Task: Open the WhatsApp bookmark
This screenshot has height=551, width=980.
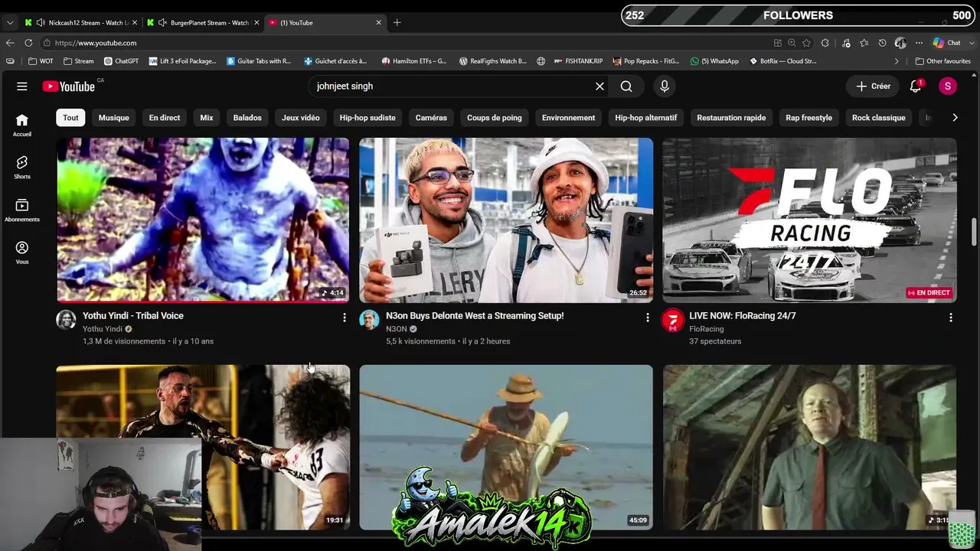Action: (714, 61)
